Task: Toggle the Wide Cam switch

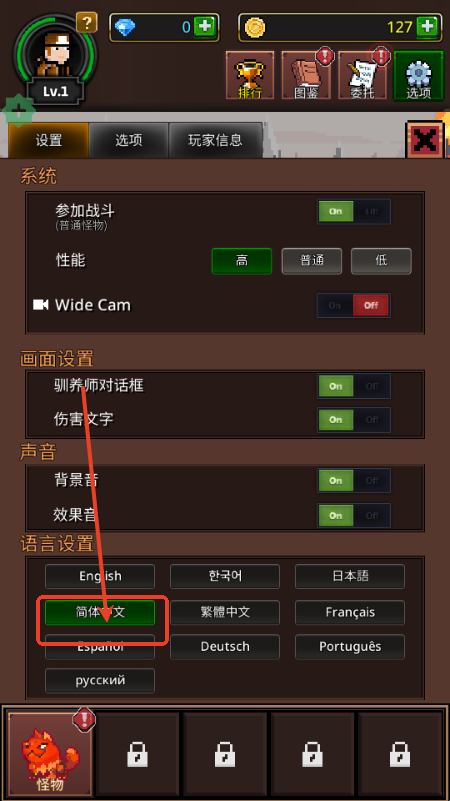Action: (x=354, y=305)
